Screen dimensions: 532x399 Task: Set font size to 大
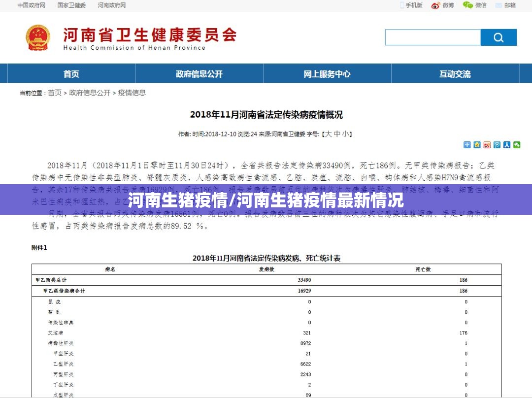tap(328, 134)
